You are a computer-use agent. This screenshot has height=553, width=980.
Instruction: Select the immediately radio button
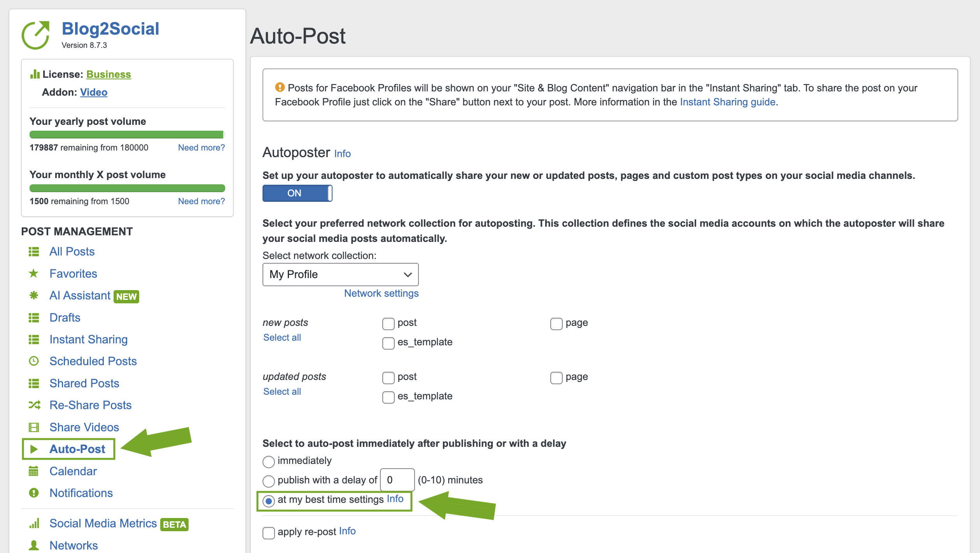(x=268, y=462)
